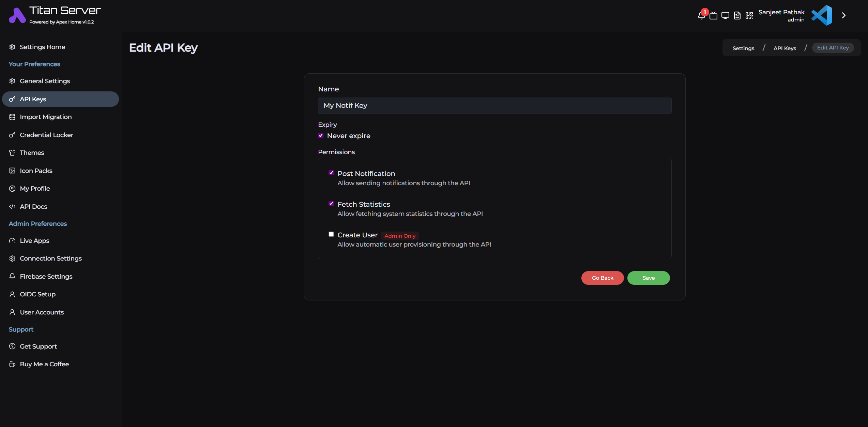Click the TV icon in the header
The height and width of the screenshot is (427, 868).
point(713,15)
